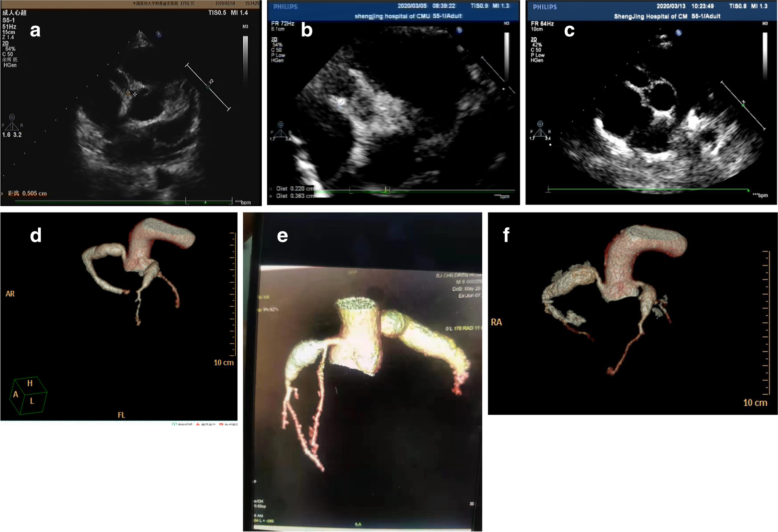Click the 'Ex:Jun 07' exam date in panel e

(470, 296)
